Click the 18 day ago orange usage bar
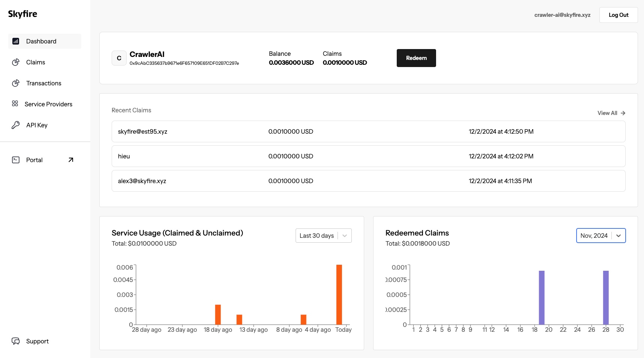644x358 pixels. click(x=218, y=315)
